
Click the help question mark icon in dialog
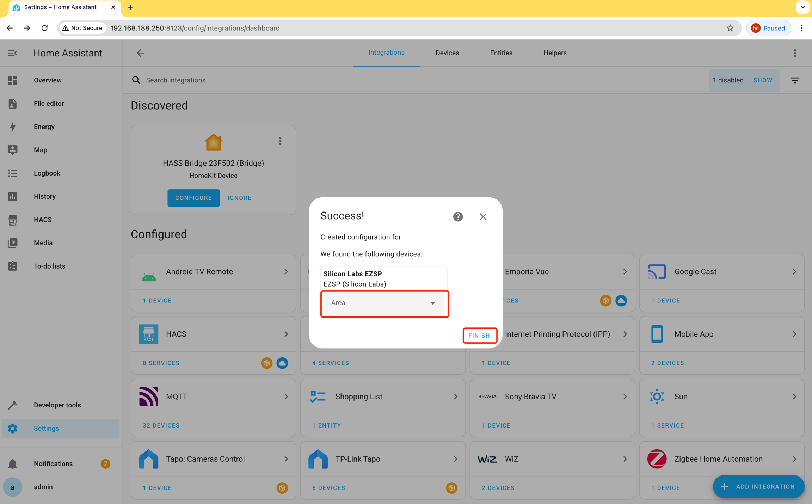[x=458, y=216]
